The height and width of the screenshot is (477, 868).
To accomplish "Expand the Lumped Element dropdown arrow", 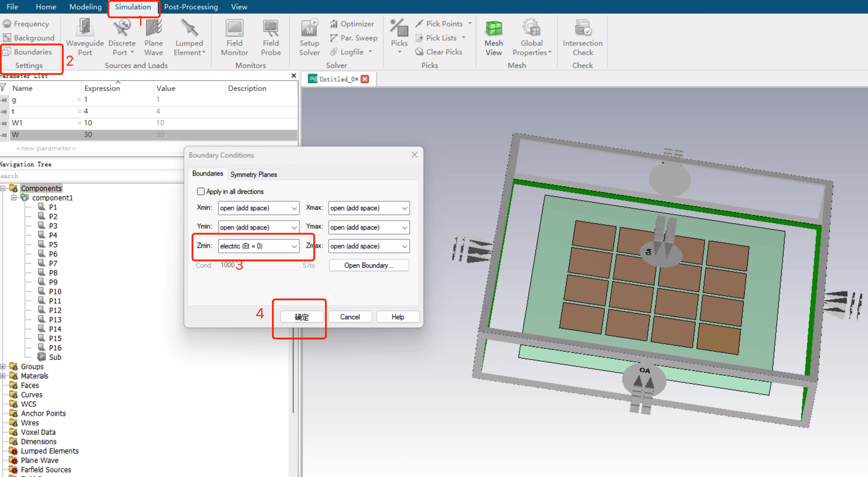I will pyautogui.click(x=204, y=52).
